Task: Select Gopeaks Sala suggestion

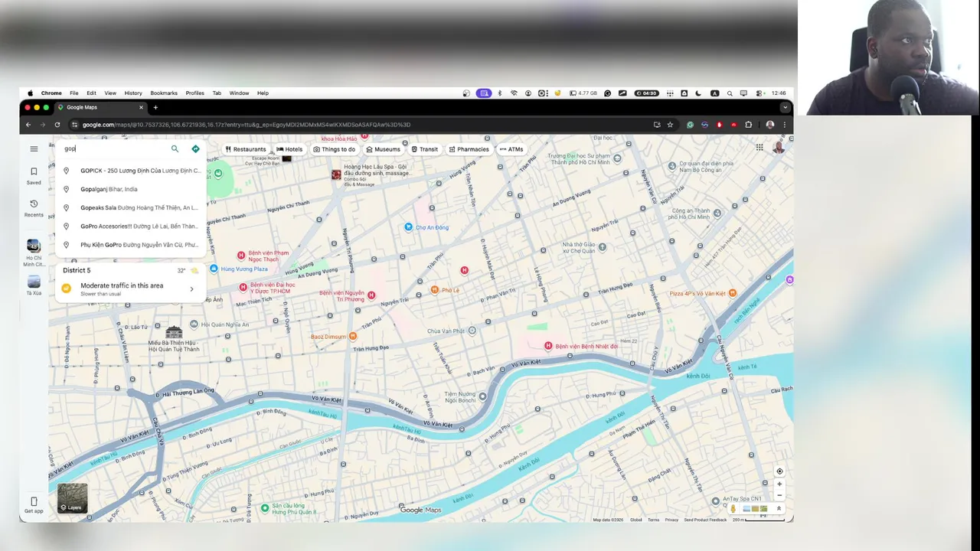Action: tap(130, 207)
